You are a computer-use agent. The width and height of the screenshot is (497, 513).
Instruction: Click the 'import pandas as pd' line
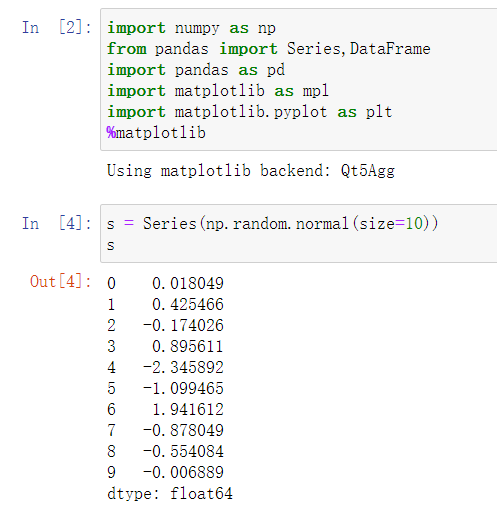click(196, 70)
